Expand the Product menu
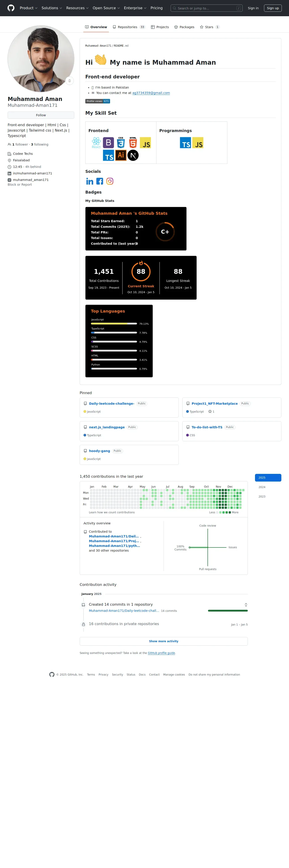This screenshot has width=289, height=868. click(x=29, y=8)
